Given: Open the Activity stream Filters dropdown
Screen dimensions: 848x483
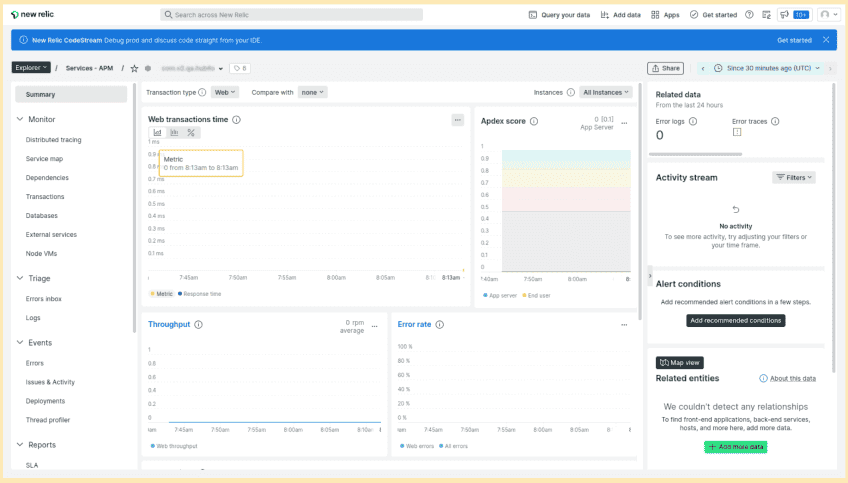Looking at the screenshot, I should [794, 177].
